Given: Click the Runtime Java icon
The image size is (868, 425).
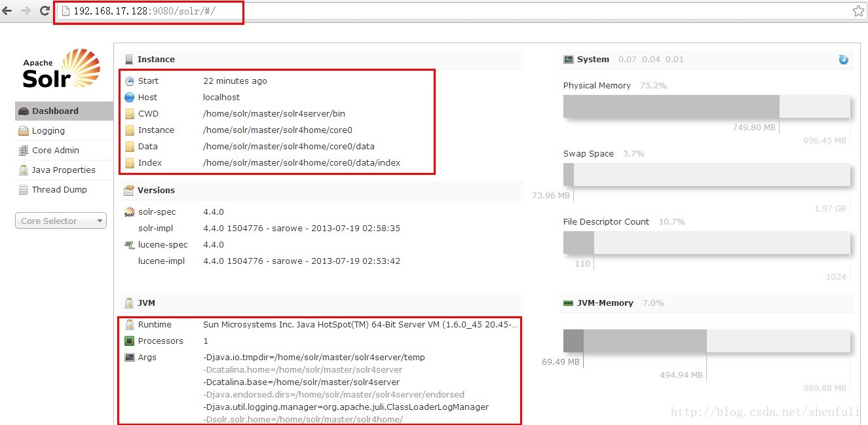Looking at the screenshot, I should tap(129, 325).
